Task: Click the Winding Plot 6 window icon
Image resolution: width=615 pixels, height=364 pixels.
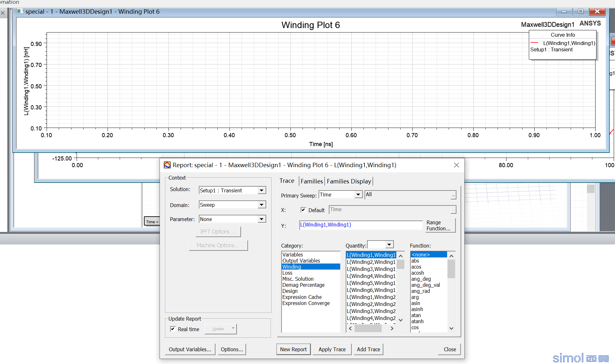Action: tap(20, 11)
